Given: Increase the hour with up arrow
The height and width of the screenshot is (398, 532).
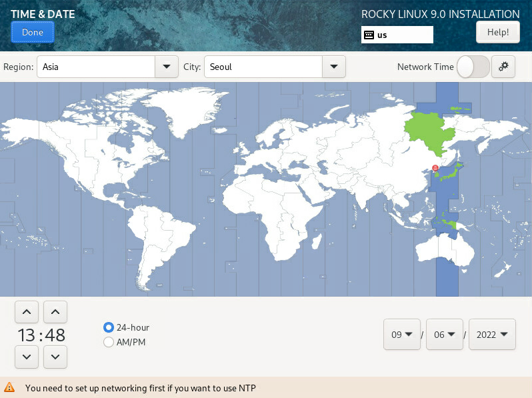Looking at the screenshot, I should (x=27, y=312).
